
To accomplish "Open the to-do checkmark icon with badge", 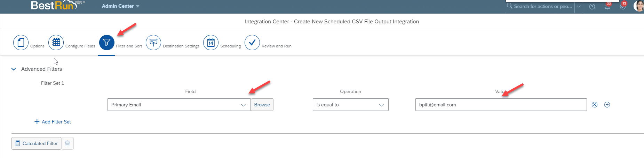I will click(x=623, y=6).
